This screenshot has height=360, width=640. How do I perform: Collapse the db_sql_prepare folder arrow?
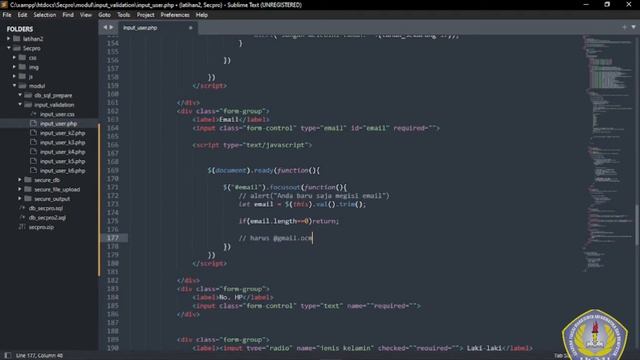pyautogui.click(x=20, y=95)
